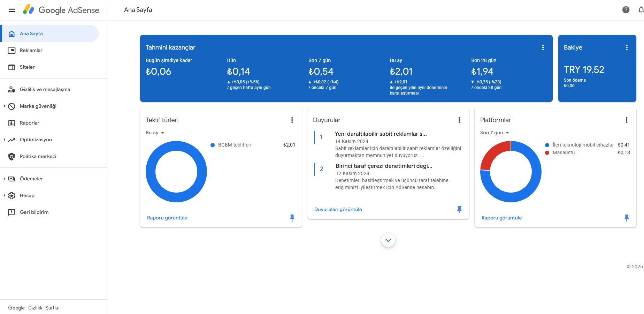This screenshot has width=644, height=314.
Task: Click the Son 7 gün ₺0,54 value
Action: [321, 72]
